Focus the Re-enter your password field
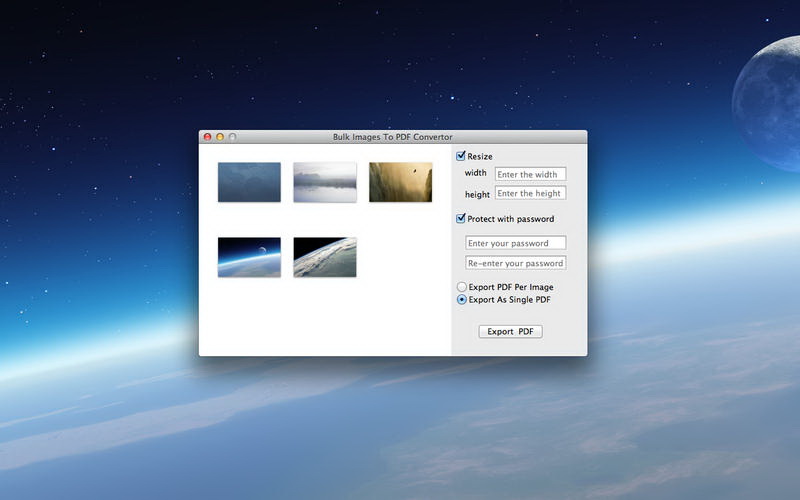The width and height of the screenshot is (800, 500). pos(516,263)
